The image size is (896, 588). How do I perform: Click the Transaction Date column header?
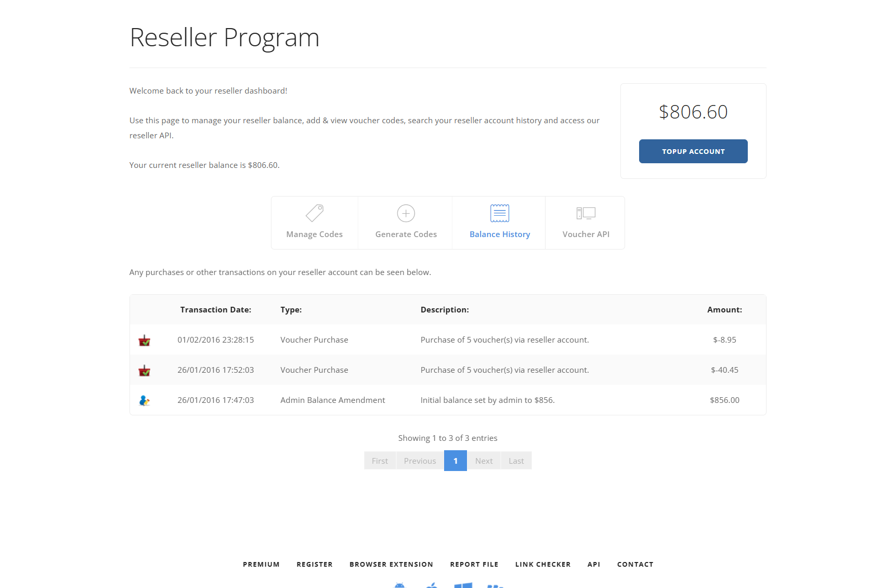tap(215, 310)
